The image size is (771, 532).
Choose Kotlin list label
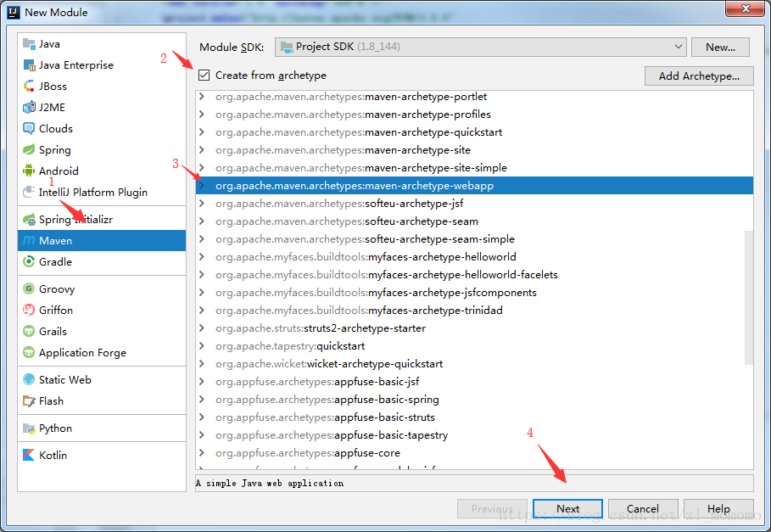53,455
